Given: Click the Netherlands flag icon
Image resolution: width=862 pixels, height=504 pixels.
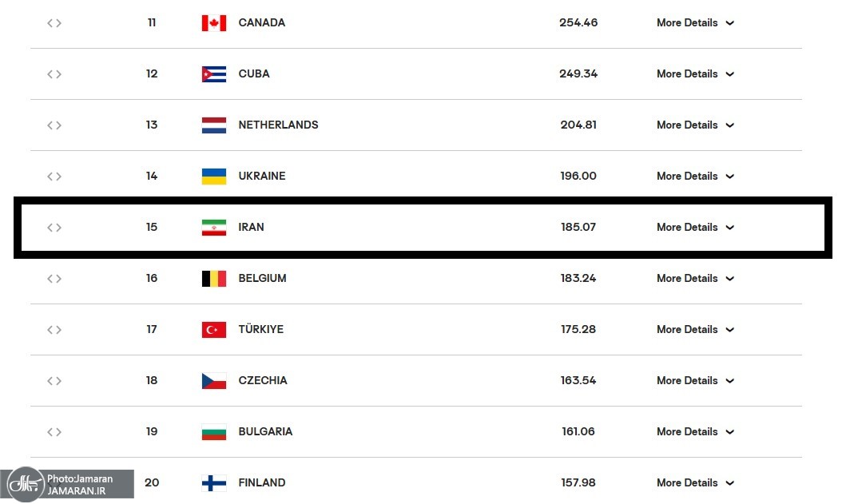Looking at the screenshot, I should (213, 125).
